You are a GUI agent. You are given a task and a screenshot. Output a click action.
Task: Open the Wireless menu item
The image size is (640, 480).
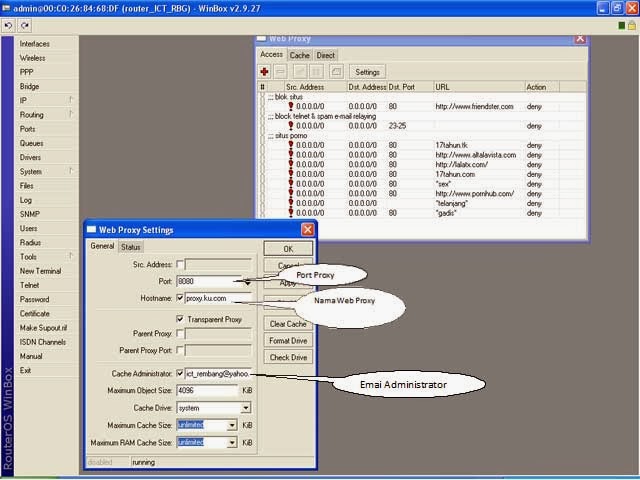tap(33, 58)
